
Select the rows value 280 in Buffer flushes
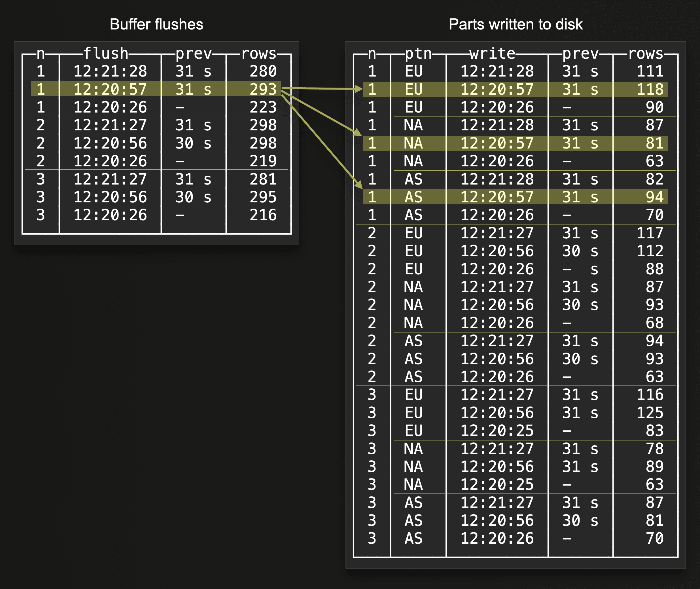(x=263, y=71)
